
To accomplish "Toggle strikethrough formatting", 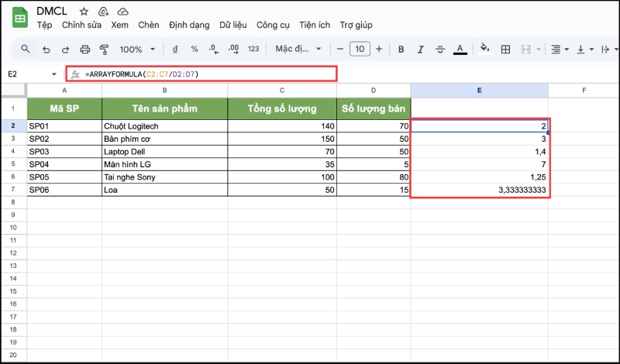I will point(440,50).
